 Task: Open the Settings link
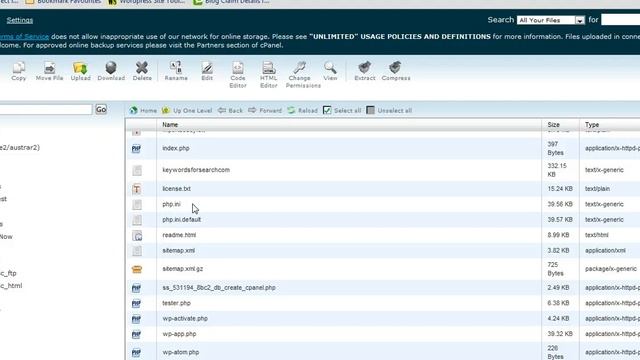pos(20,20)
